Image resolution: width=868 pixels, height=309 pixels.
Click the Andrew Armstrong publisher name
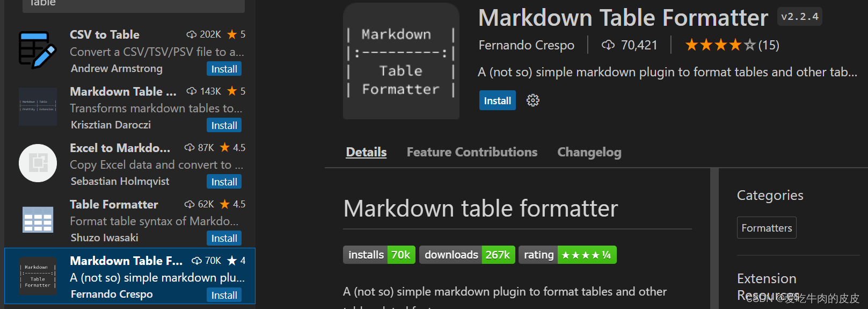pos(116,68)
